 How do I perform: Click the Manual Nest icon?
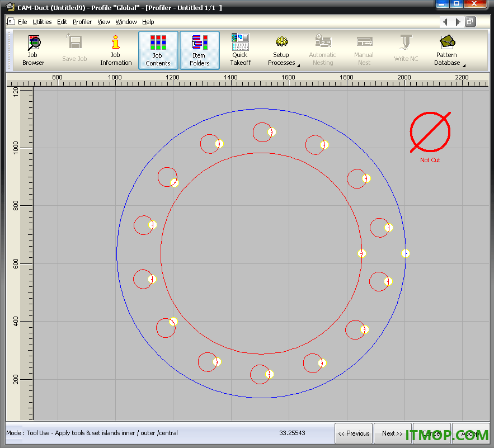tap(364, 50)
